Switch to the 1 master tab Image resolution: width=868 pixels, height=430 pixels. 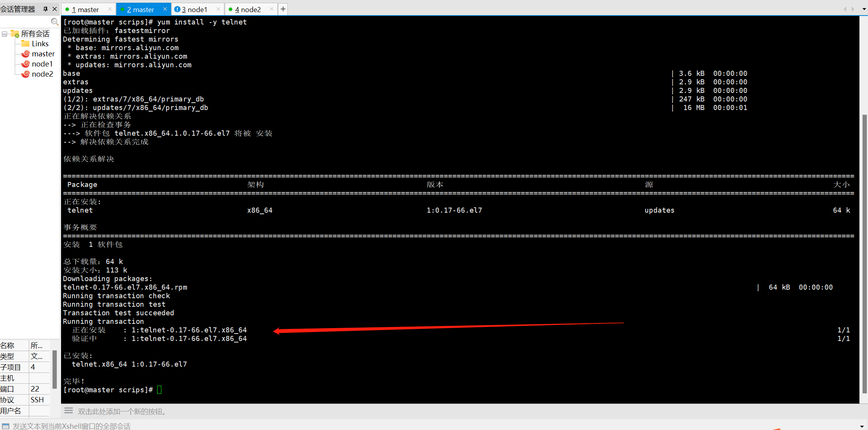[x=86, y=9]
